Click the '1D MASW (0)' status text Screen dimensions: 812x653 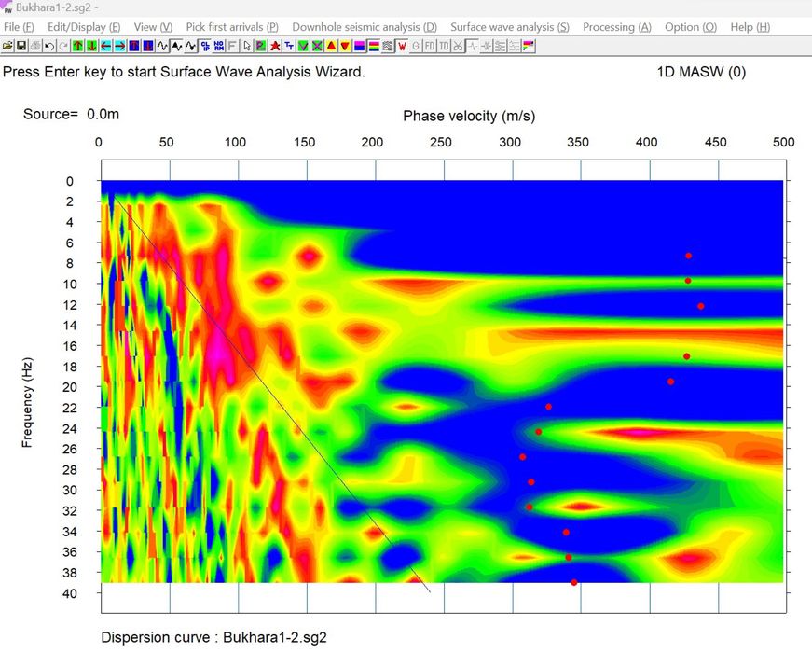pyautogui.click(x=701, y=72)
